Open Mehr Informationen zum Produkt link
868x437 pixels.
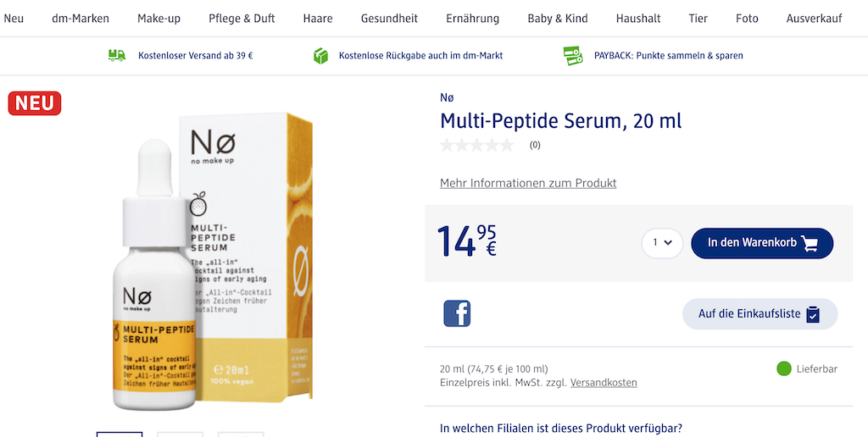[x=528, y=183]
